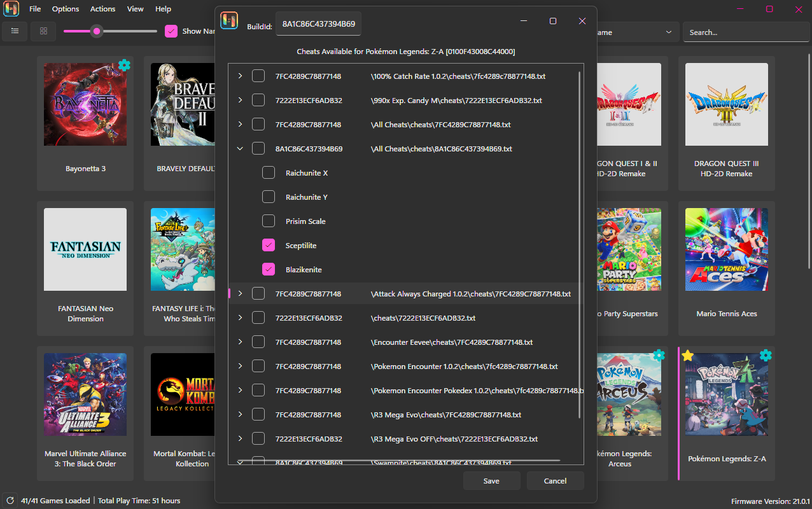Click Total Play Time: 51 hours text

pos(139,501)
